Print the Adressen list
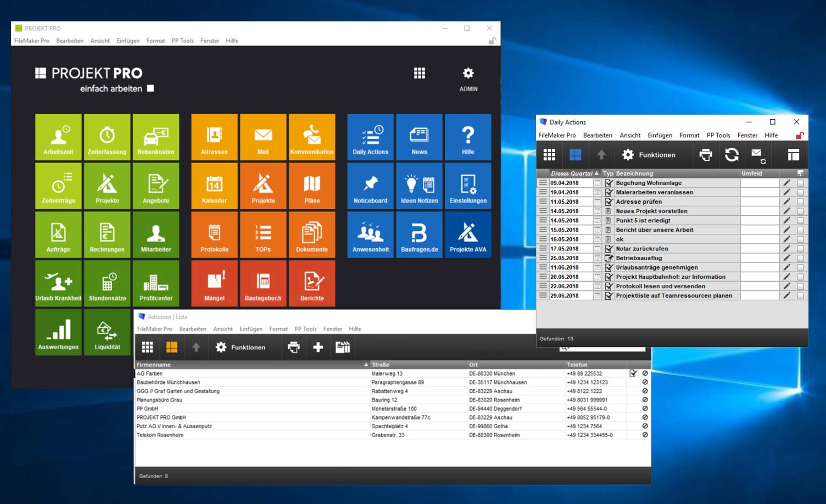 294,348
